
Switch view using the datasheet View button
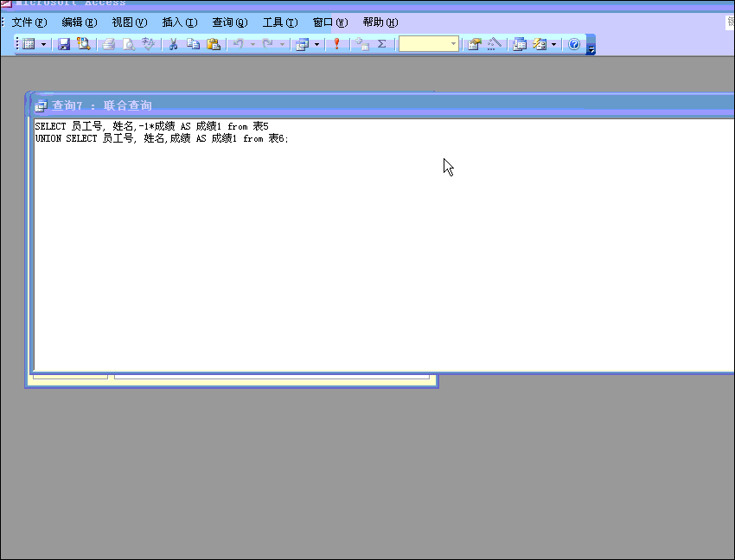point(29,44)
